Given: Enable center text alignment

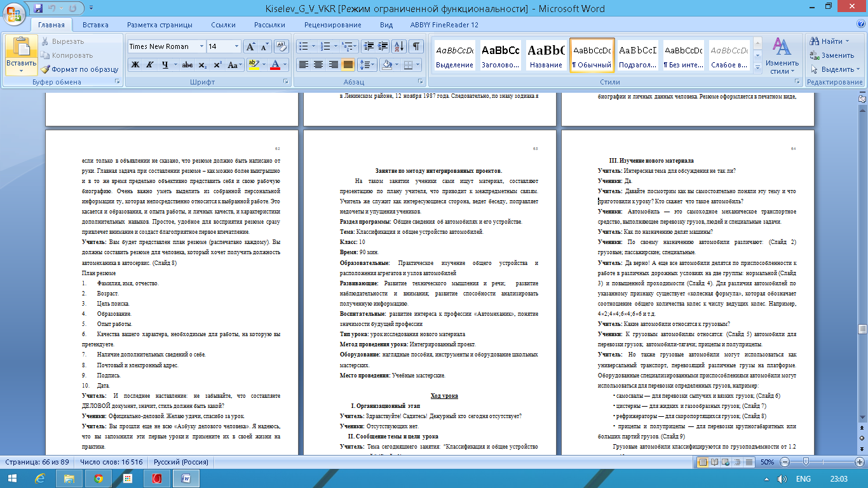Looking at the screenshot, I should point(318,65).
